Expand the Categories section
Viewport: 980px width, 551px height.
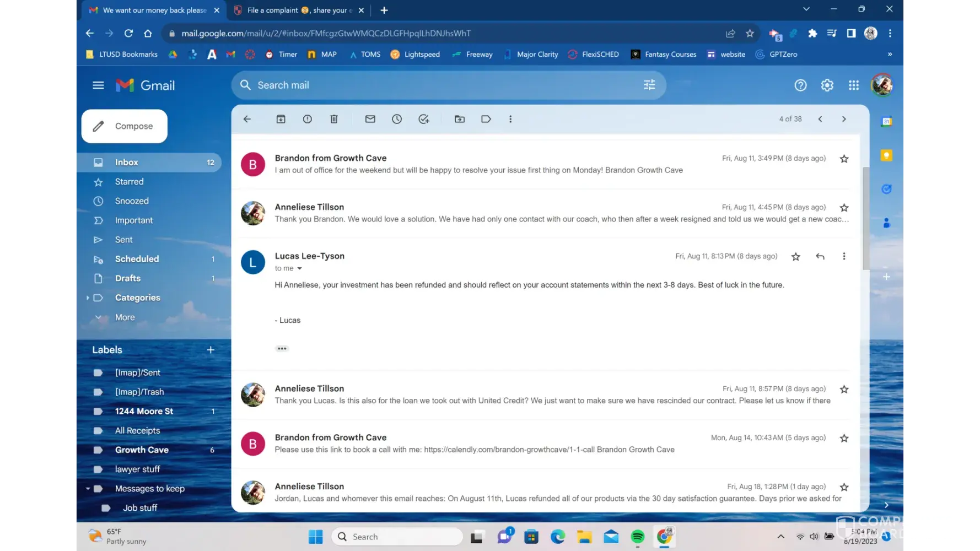(88, 298)
